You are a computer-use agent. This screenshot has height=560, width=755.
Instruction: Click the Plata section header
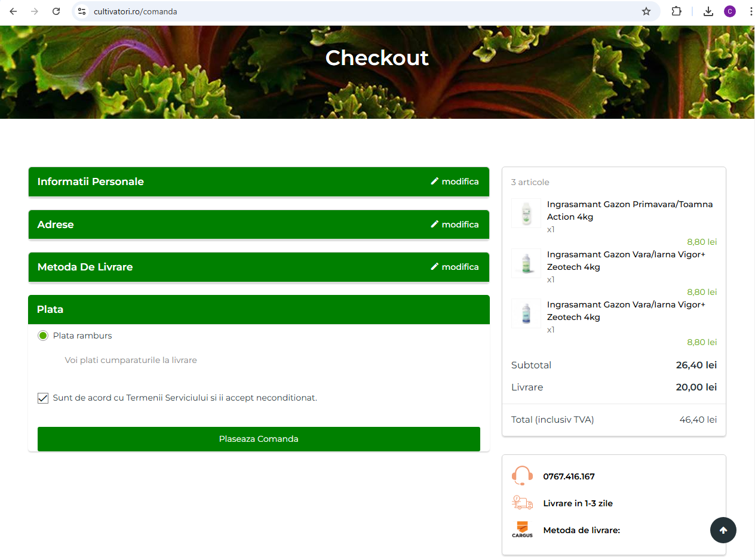259,309
